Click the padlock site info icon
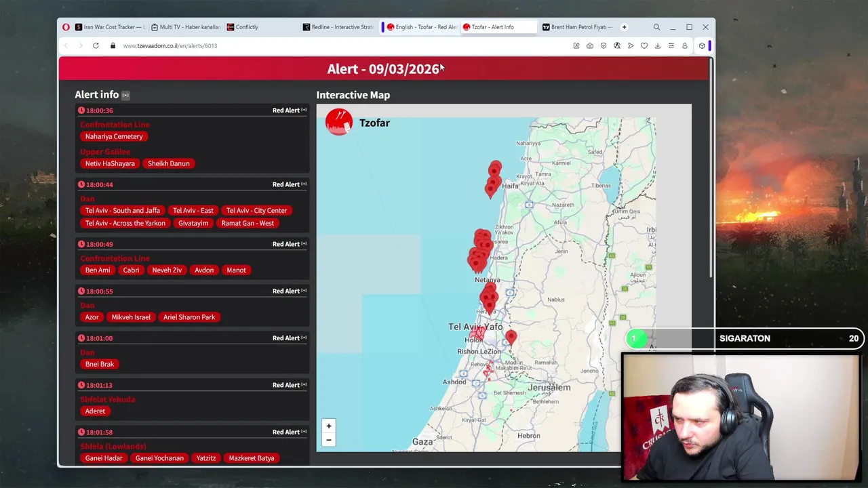The image size is (868, 488). point(113,45)
